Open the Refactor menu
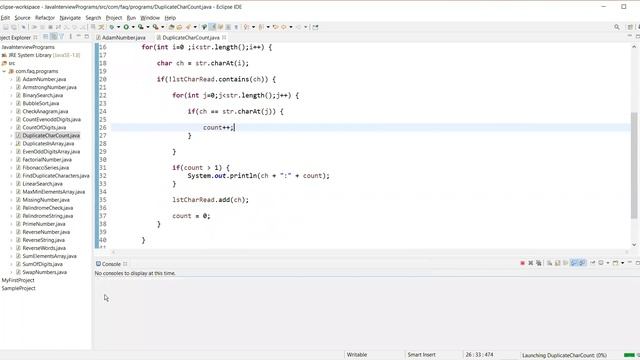This screenshot has height=360, width=640. 45,18
